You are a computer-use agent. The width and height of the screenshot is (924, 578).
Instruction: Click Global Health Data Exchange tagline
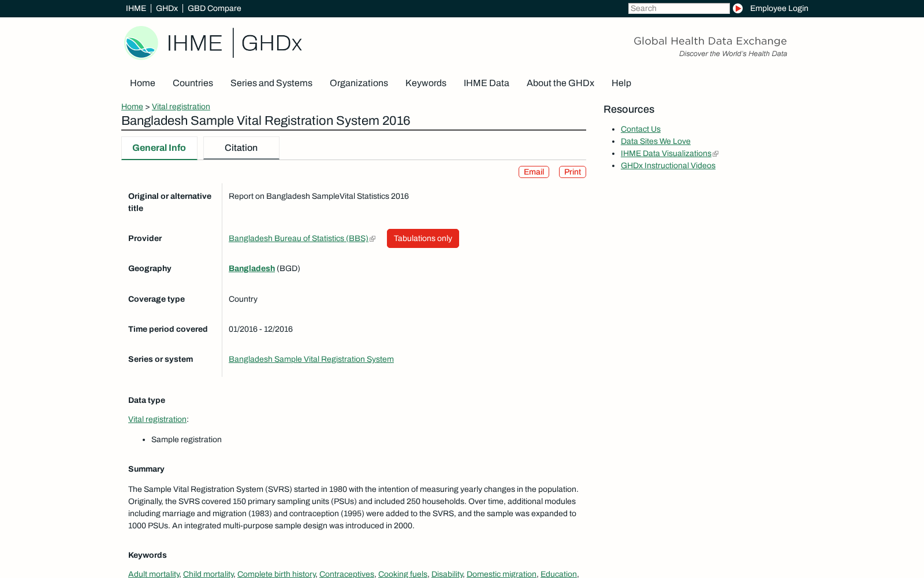tap(710, 41)
